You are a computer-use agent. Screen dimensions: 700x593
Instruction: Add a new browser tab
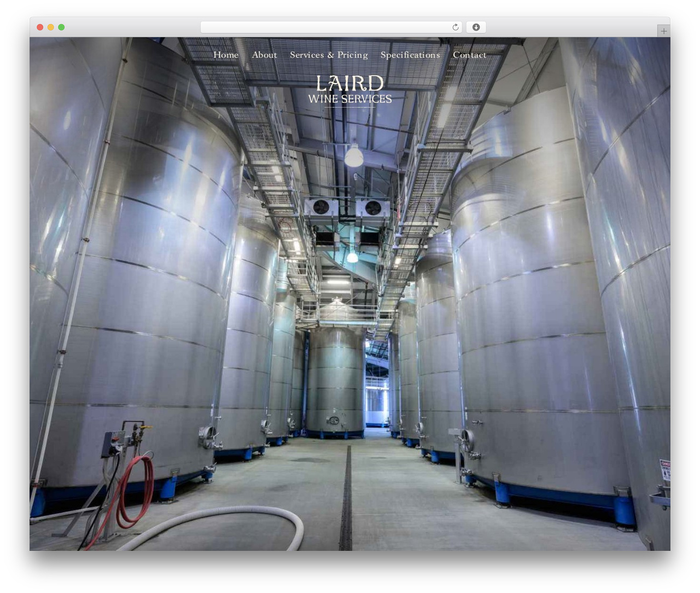click(x=663, y=31)
